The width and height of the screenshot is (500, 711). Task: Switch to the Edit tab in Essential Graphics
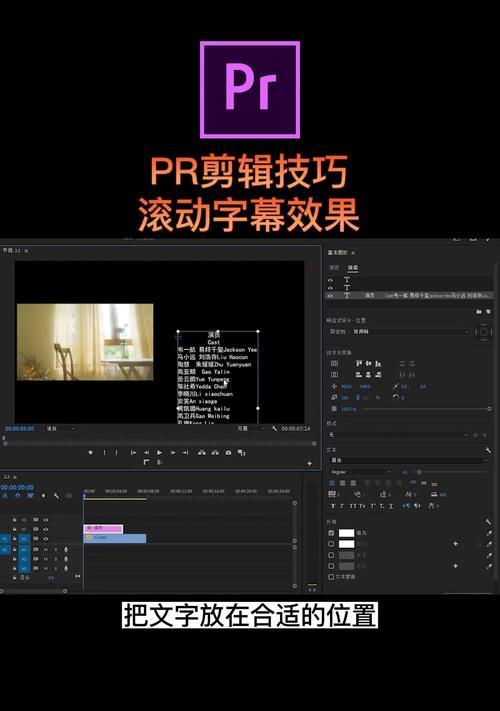pyautogui.click(x=352, y=268)
